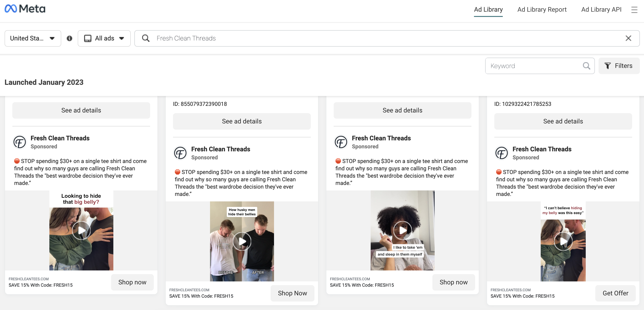
Task: Clear the Fresh Clean Threads search bar
Action: (x=629, y=38)
